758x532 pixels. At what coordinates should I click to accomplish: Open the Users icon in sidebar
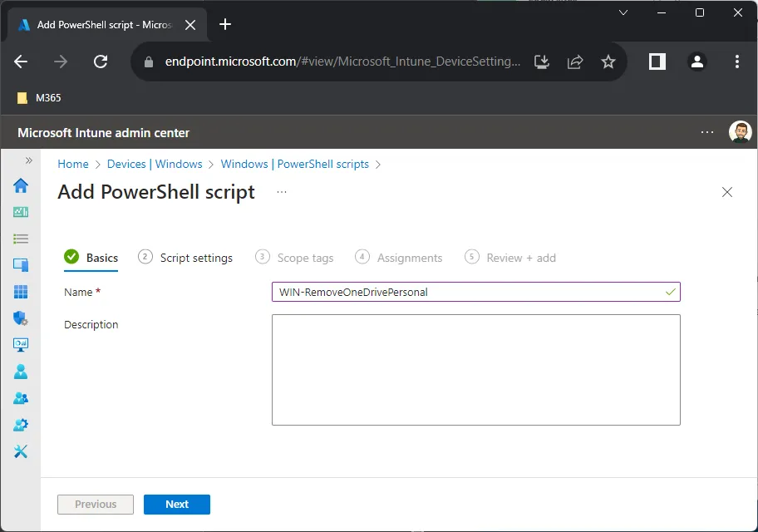(x=21, y=372)
